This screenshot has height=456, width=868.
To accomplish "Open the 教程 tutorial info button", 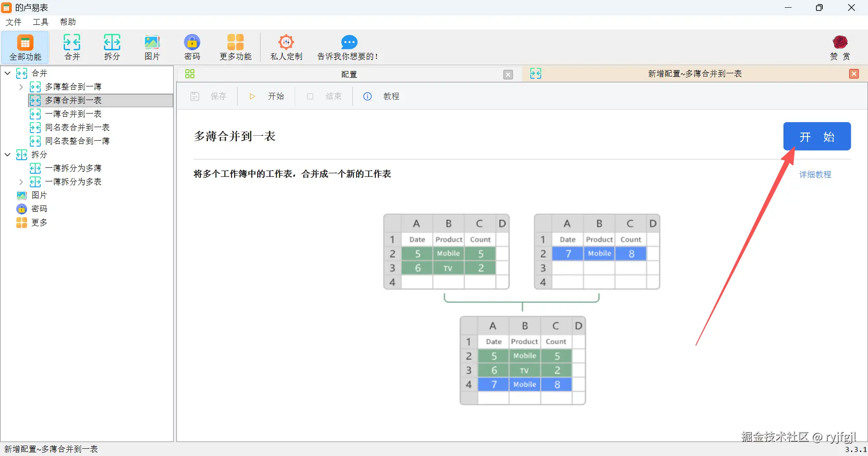I will pos(382,96).
